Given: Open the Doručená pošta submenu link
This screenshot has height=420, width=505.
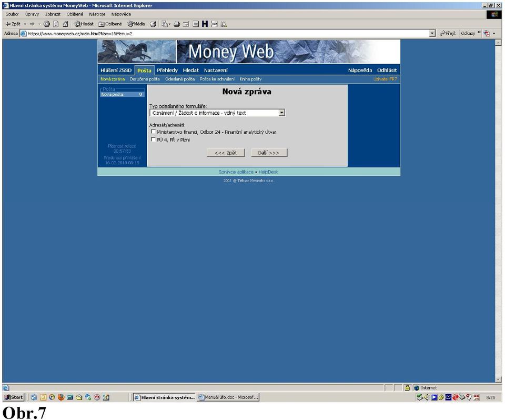Looking at the screenshot, I should pos(145,79).
